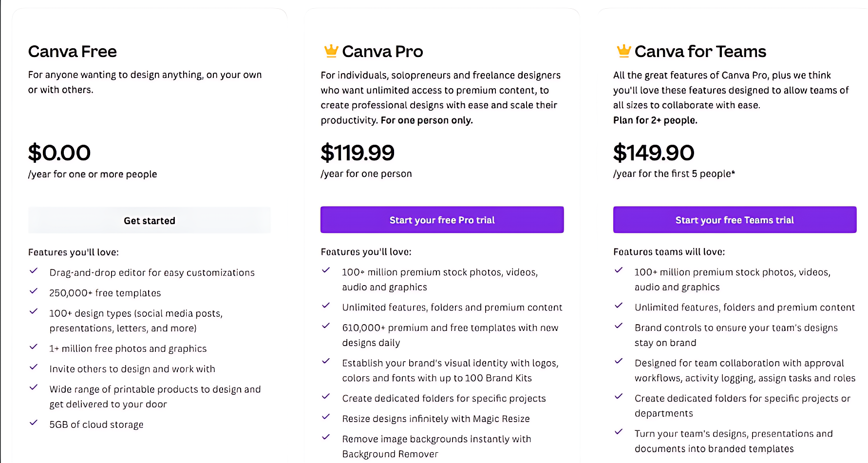The width and height of the screenshot is (868, 463).
Task: Click the $119.99 price text
Action: 358,153
